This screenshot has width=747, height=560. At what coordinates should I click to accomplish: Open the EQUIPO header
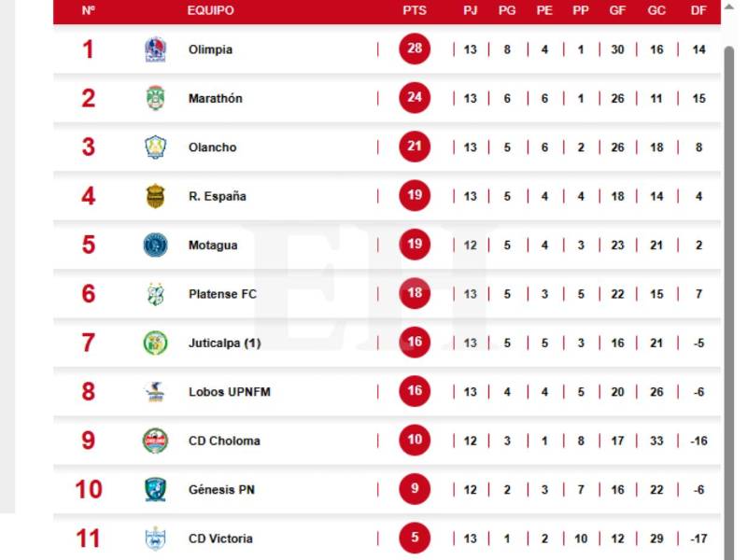[x=209, y=11]
